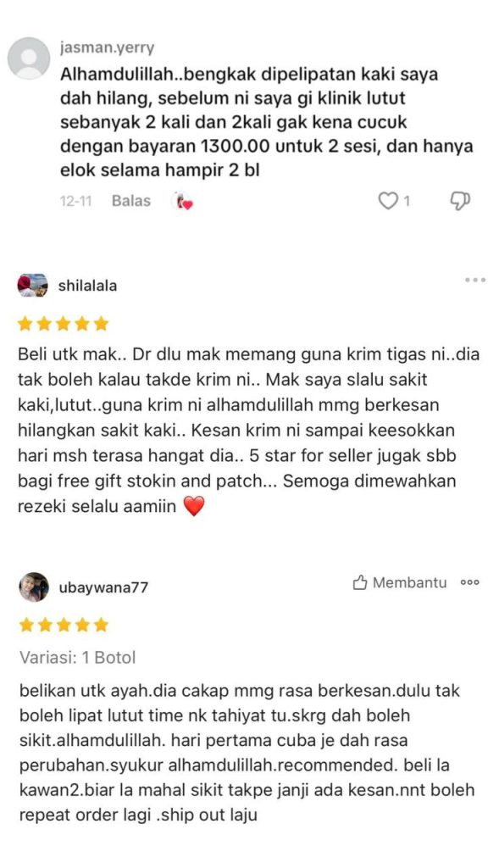
Task: Open jasman.yerry's default profile avatar
Action: pyautogui.click(x=29, y=58)
